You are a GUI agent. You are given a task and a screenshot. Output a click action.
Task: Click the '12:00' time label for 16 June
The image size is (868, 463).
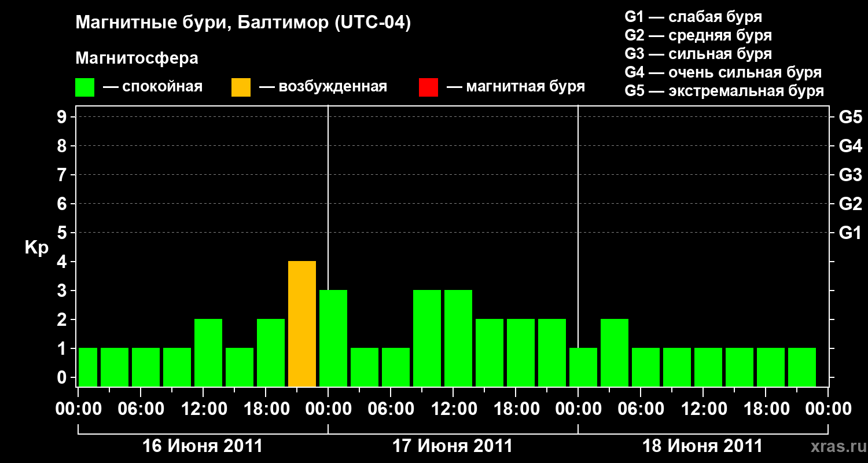tap(204, 409)
